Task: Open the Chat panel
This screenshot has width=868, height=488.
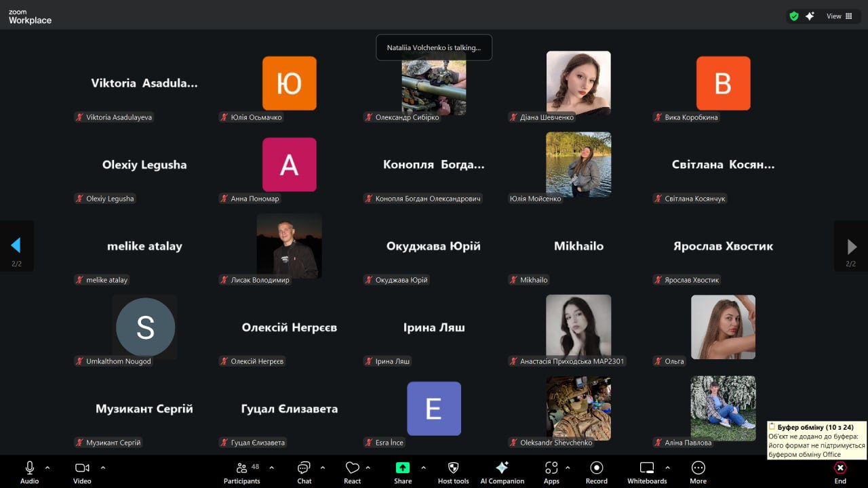Action: (304, 472)
